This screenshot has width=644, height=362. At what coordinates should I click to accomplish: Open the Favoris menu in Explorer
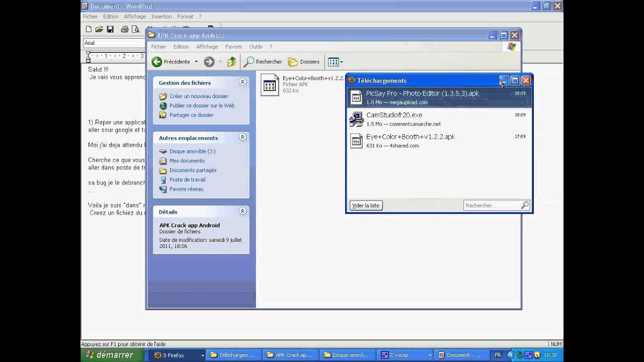233,47
